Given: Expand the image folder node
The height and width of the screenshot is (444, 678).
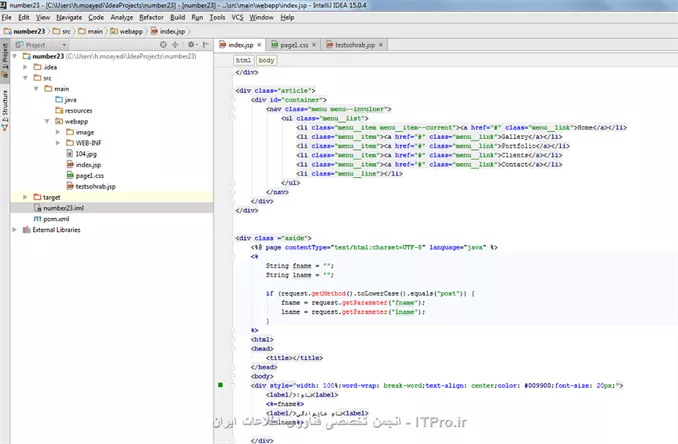Looking at the screenshot, I should pos(58,132).
